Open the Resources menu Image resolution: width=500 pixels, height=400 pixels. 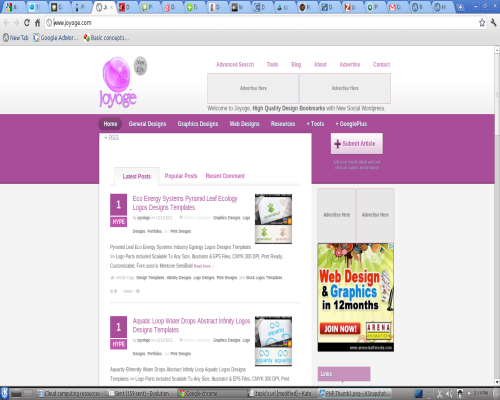click(x=283, y=124)
